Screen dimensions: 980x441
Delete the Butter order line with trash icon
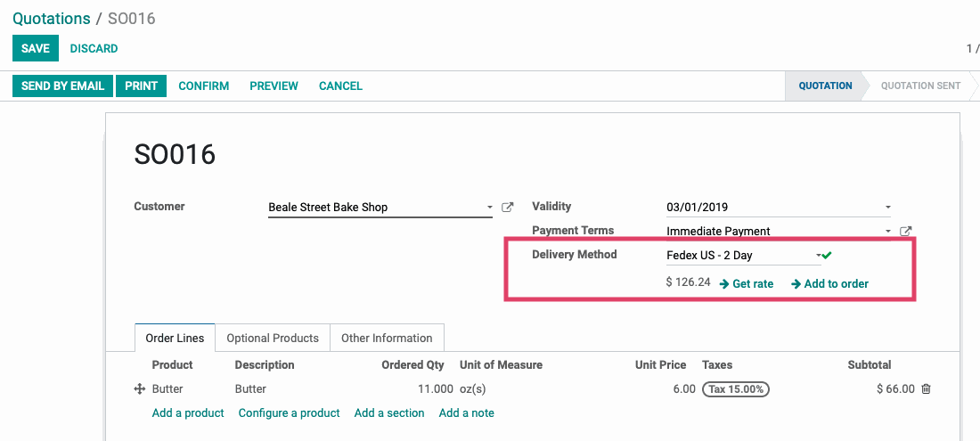point(927,389)
